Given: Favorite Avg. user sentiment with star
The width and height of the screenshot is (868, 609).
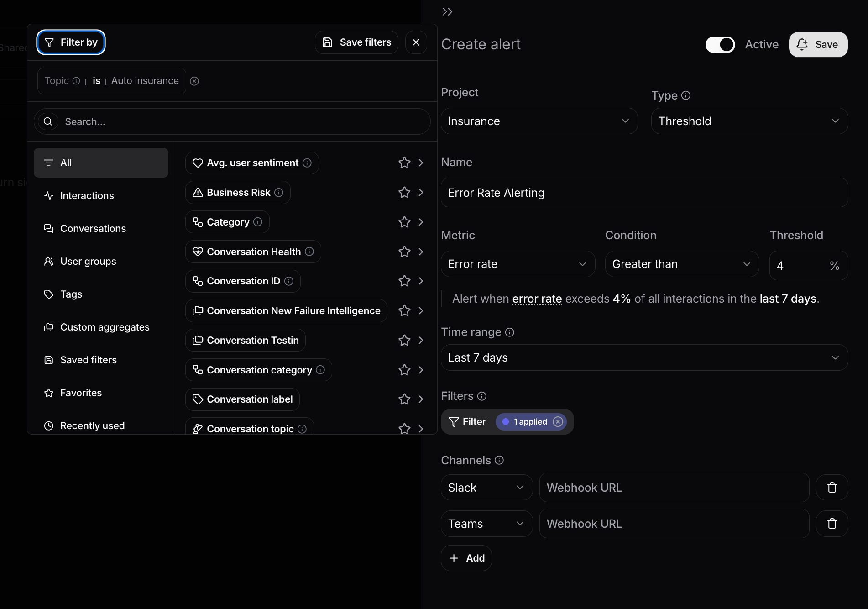Looking at the screenshot, I should [404, 163].
